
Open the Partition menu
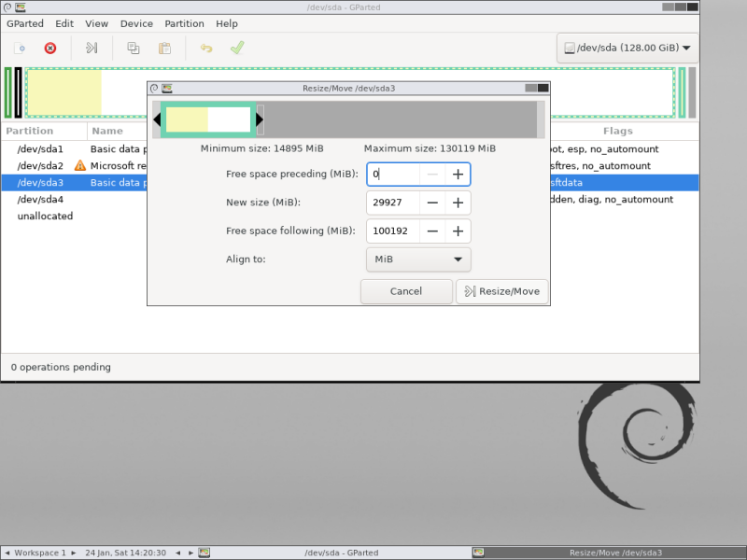(184, 24)
